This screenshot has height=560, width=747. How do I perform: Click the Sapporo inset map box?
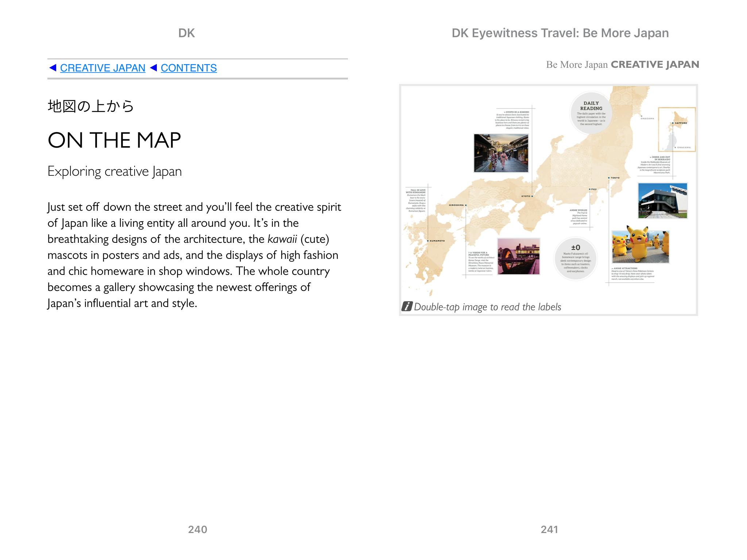pos(677,129)
